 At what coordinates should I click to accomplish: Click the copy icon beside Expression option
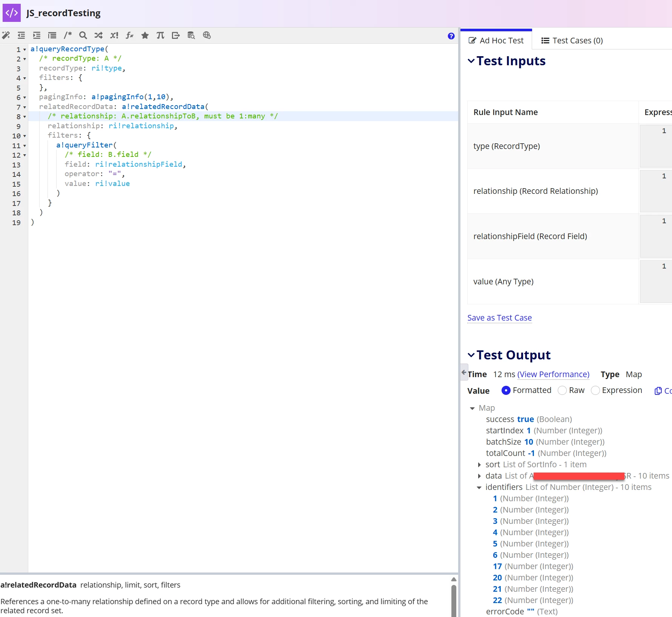(x=658, y=391)
